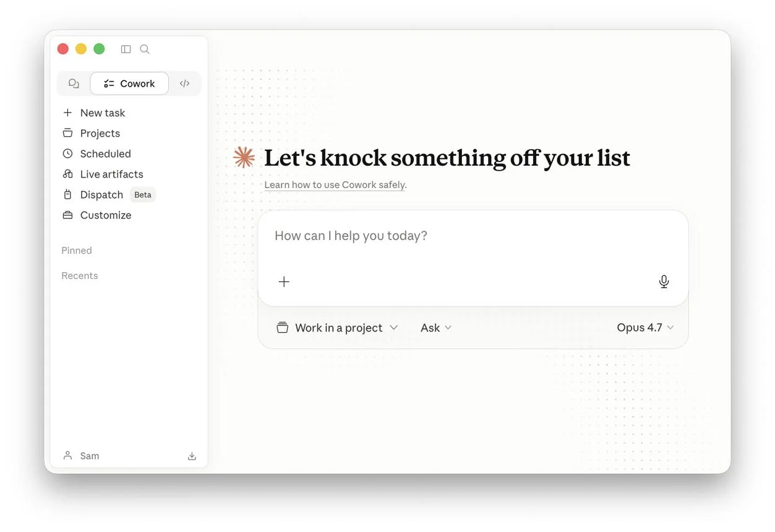Screen dimensions: 775x532
Task: Open the Learn how to use Cowork safely link
Action: pyautogui.click(x=335, y=185)
